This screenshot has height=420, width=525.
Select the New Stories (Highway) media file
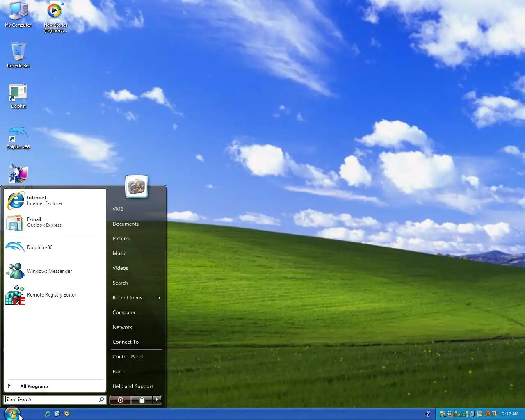(55, 17)
